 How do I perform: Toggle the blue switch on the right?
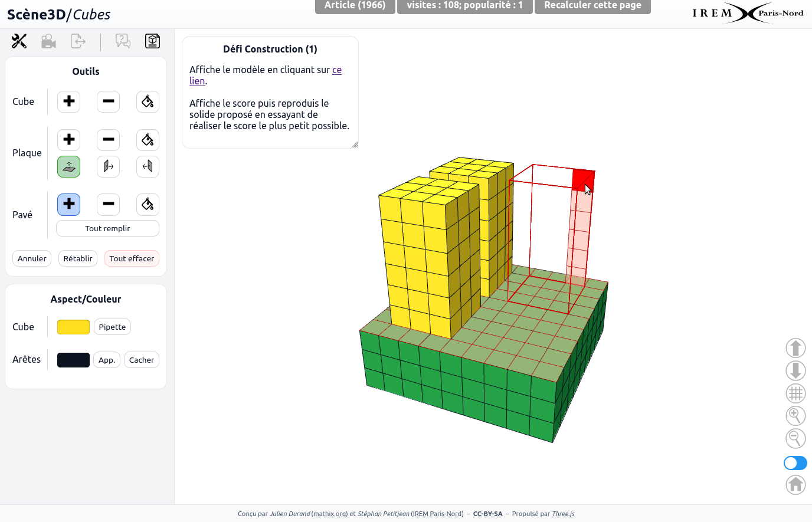[x=795, y=463]
